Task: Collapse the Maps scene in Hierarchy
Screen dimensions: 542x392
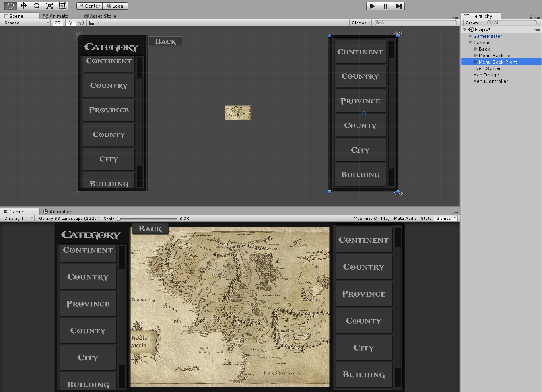Action: pos(465,30)
